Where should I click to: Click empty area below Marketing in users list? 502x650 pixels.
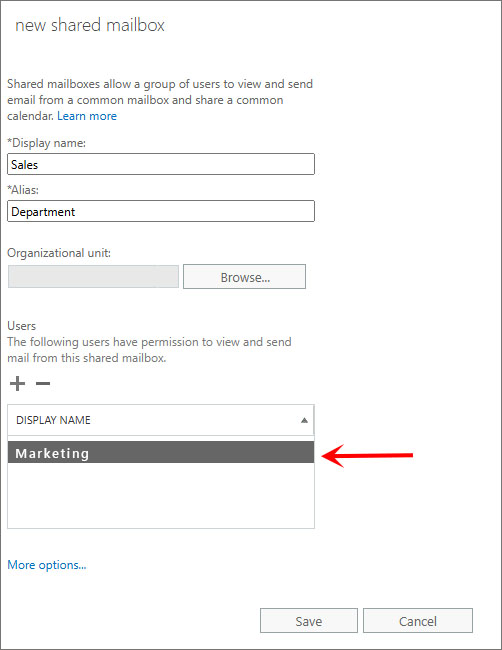click(x=161, y=495)
